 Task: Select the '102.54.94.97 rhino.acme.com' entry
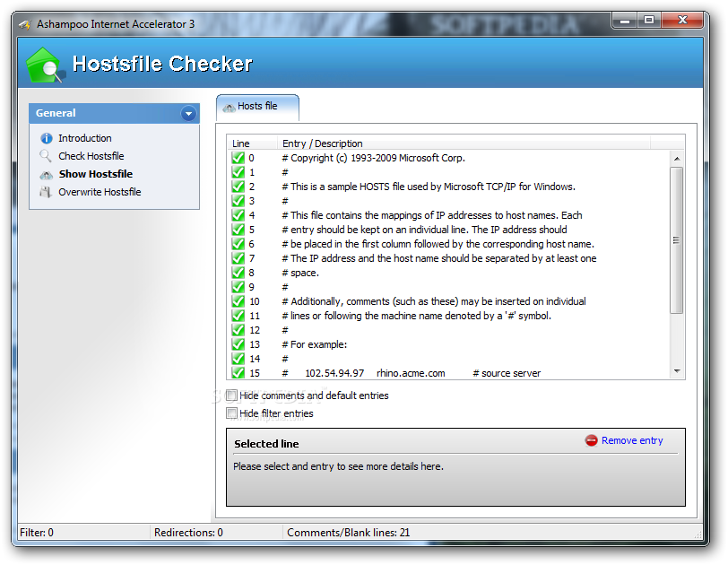tap(412, 373)
